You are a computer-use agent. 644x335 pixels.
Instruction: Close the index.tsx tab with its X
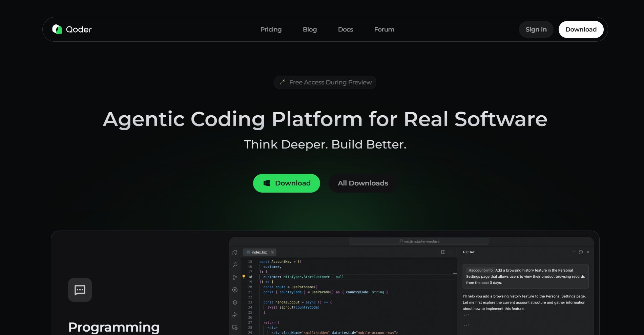pyautogui.click(x=272, y=252)
